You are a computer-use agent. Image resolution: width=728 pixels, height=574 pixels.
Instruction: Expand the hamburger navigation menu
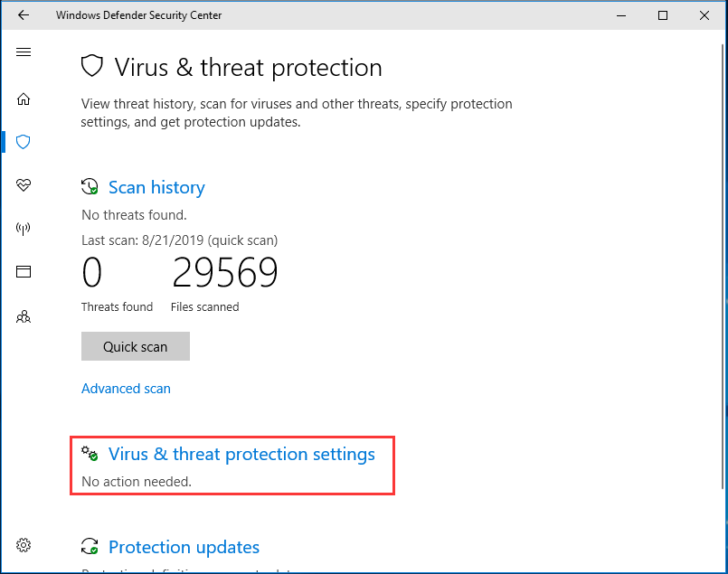point(24,52)
